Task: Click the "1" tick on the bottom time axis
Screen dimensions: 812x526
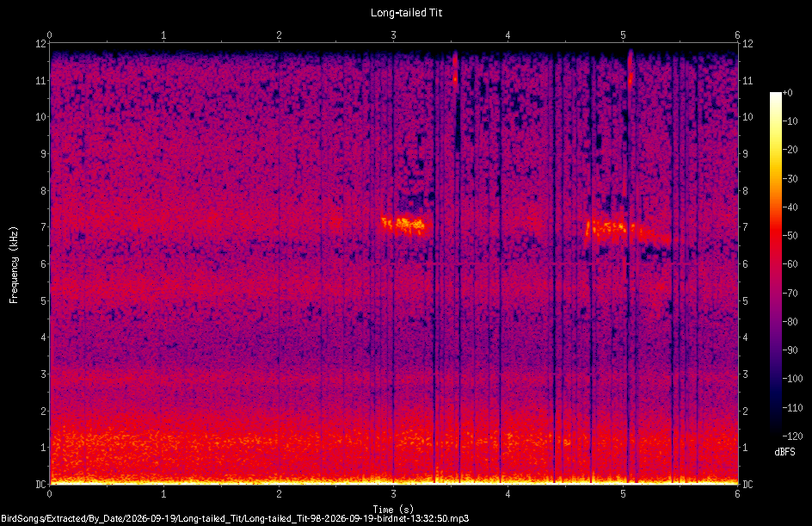Action: (x=164, y=494)
